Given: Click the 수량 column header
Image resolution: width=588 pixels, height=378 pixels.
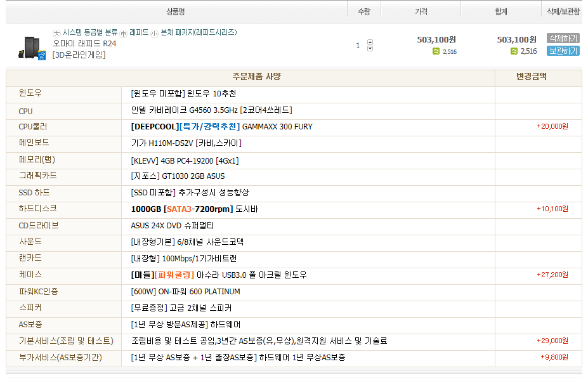Looking at the screenshot, I should tap(364, 11).
